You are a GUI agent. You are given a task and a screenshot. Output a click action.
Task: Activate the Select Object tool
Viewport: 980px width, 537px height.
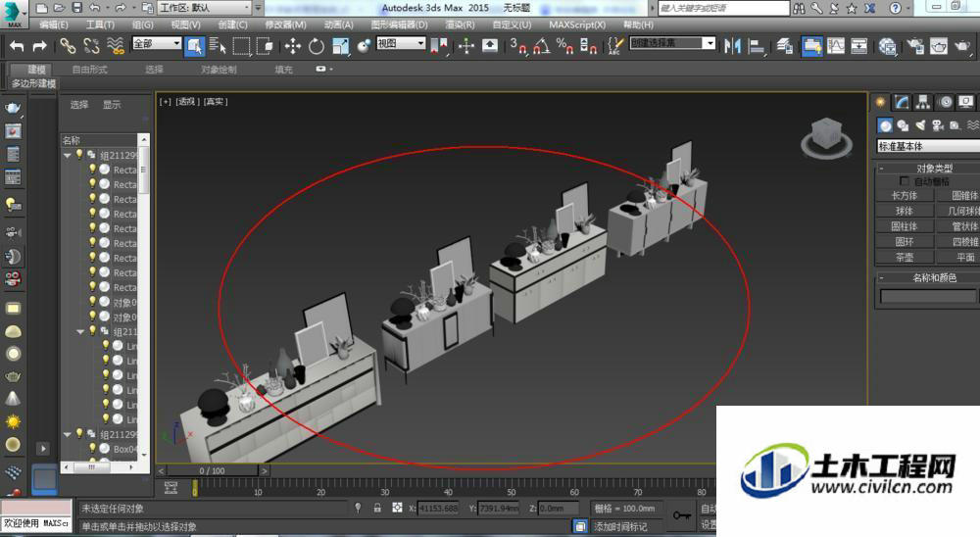pyautogui.click(x=194, y=46)
